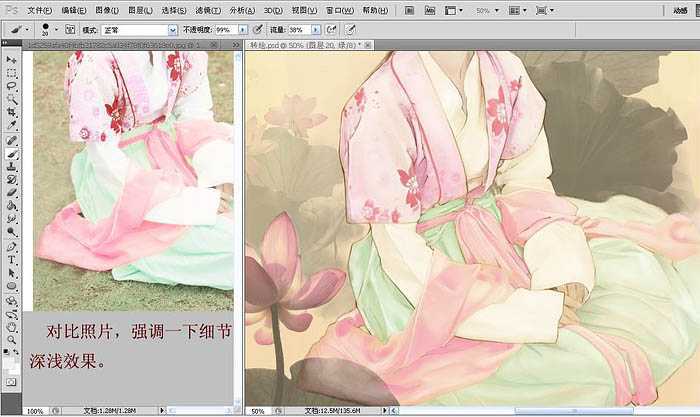Select the Healing Brush tool

point(12,141)
